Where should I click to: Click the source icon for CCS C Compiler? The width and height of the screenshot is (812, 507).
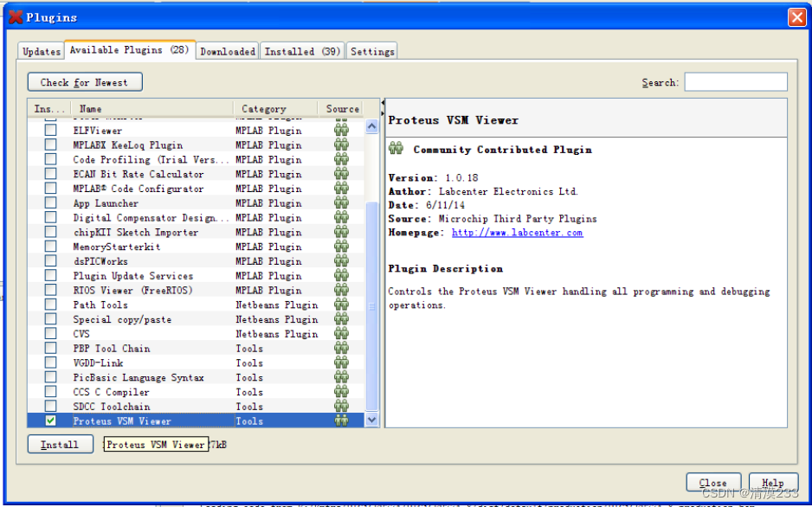pyautogui.click(x=341, y=392)
